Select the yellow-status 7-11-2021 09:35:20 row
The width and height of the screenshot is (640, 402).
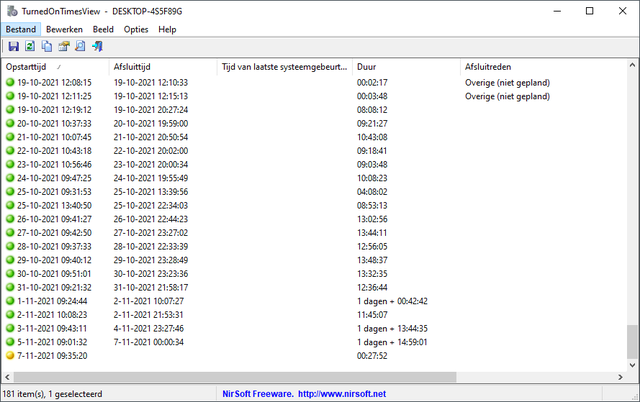(314, 356)
